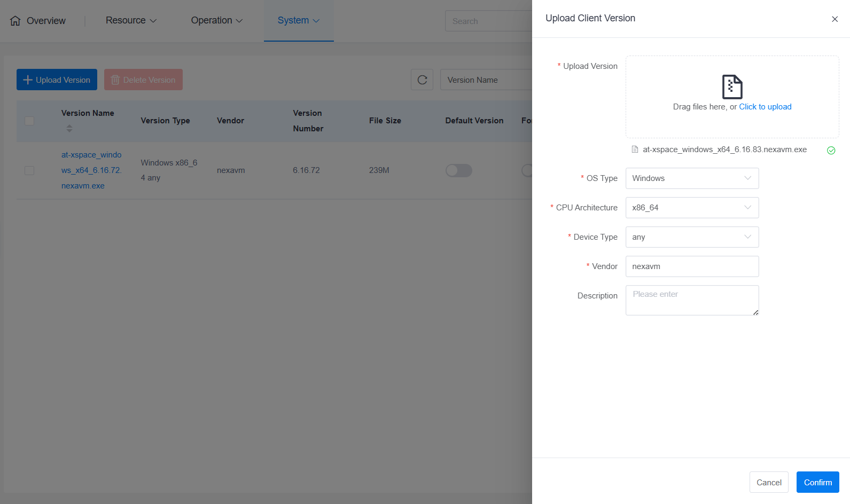This screenshot has height=504, width=850.
Task: Close the Upload Client Version panel
Action: tap(835, 19)
